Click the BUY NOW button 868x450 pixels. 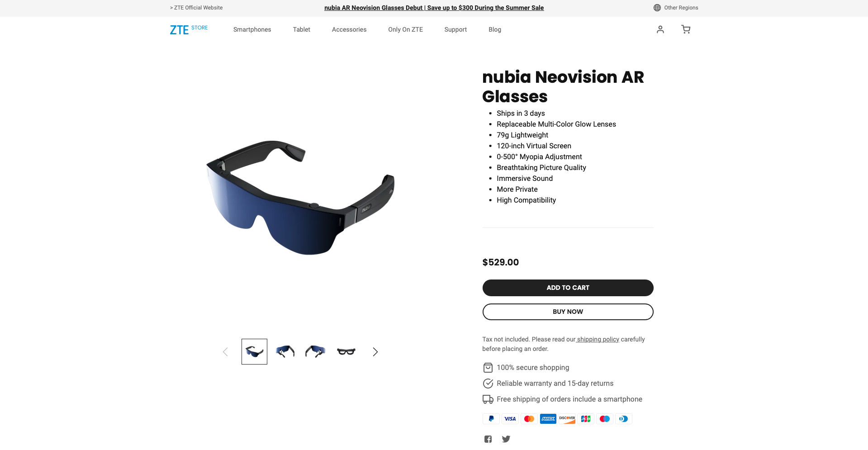tap(568, 312)
